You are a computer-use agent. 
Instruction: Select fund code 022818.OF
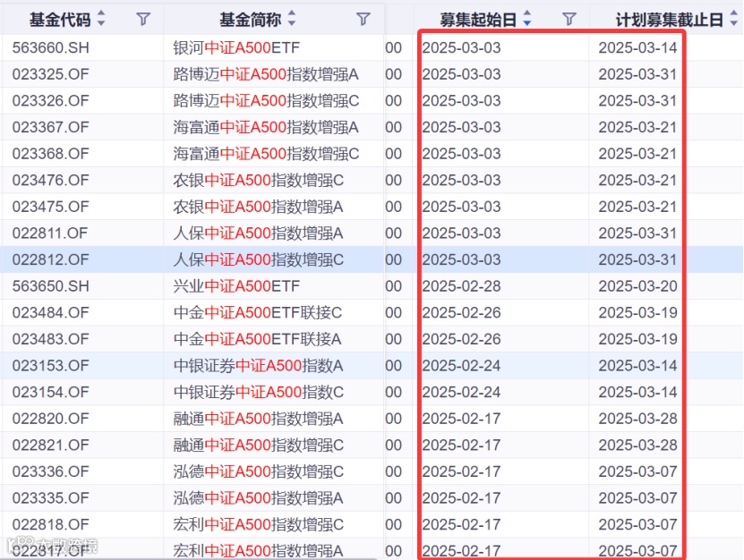51,525
